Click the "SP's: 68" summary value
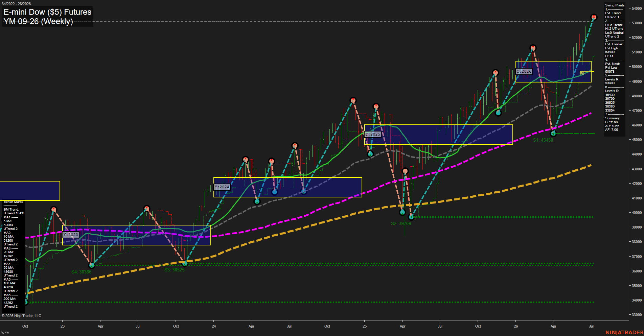The height and width of the screenshot is (336, 644). click(x=611, y=122)
